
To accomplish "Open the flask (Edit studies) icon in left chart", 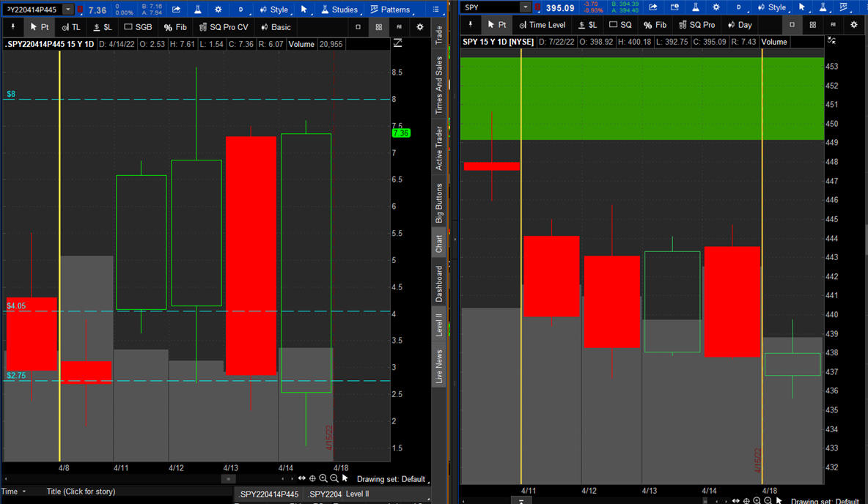I will pyautogui.click(x=198, y=10).
